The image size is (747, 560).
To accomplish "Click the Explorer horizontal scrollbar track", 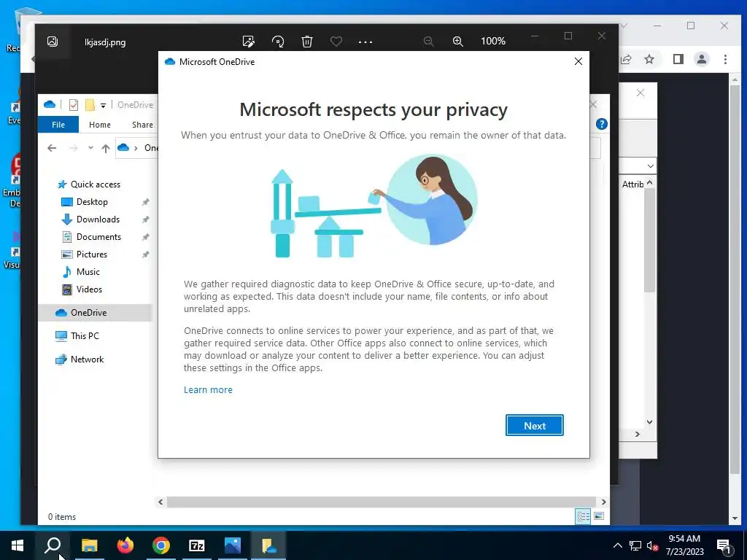I will coord(381,502).
